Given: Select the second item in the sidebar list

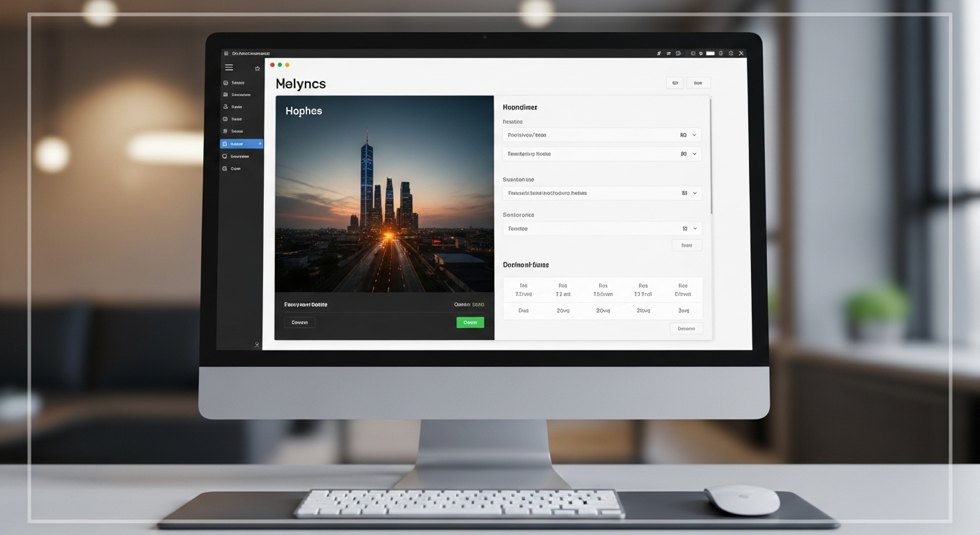Looking at the screenshot, I should (241, 95).
